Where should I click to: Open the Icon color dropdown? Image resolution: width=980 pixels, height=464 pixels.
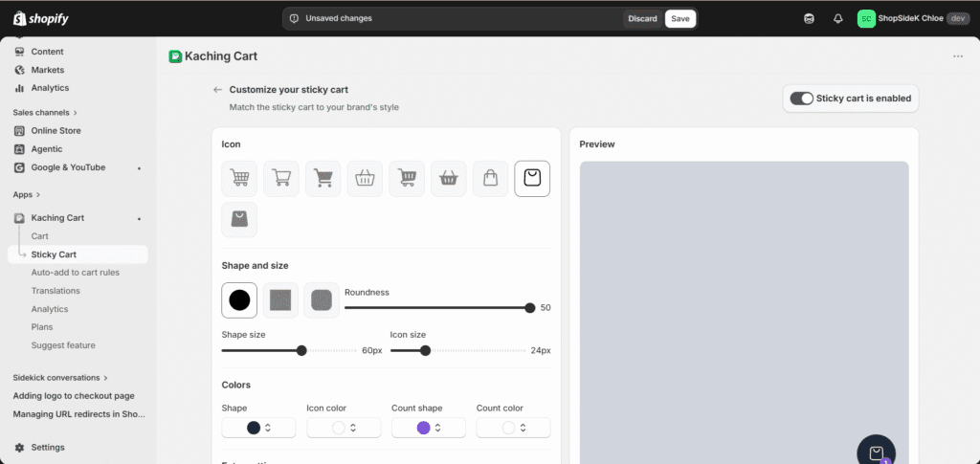coord(344,428)
